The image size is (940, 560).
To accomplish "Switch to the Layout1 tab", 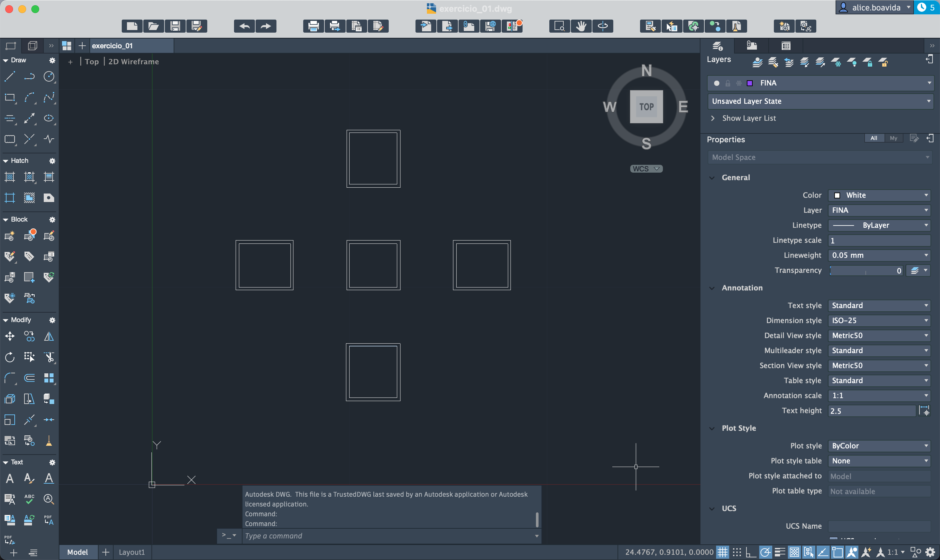I will coord(132,552).
